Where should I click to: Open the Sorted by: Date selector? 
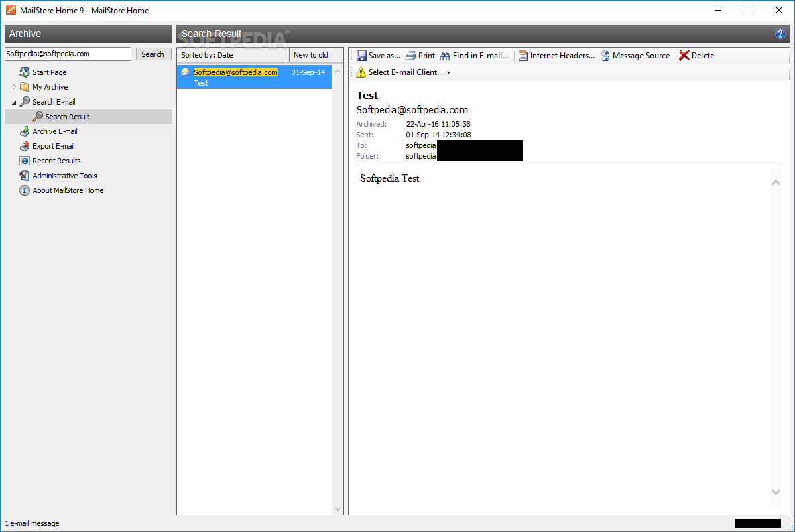point(233,55)
